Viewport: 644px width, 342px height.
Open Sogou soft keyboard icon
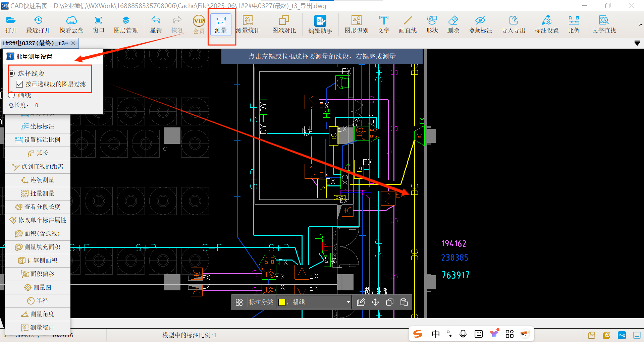click(x=479, y=334)
